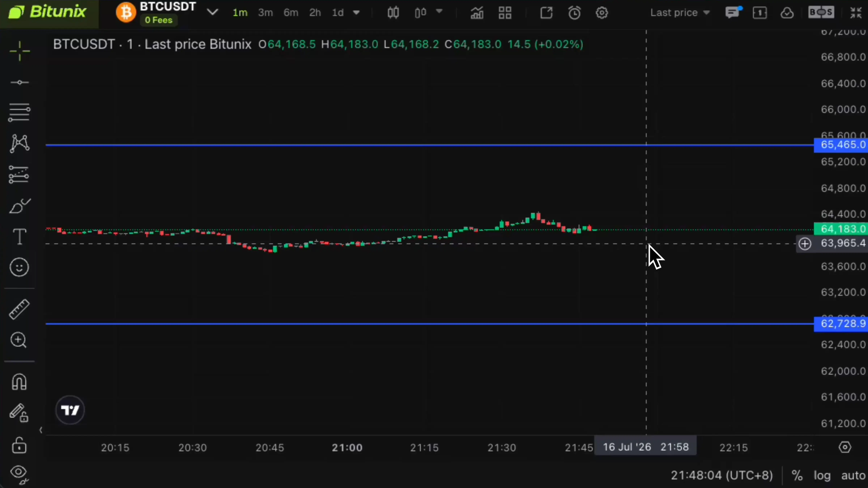
Task: Select the crosshair cursor tool
Action: click(20, 51)
